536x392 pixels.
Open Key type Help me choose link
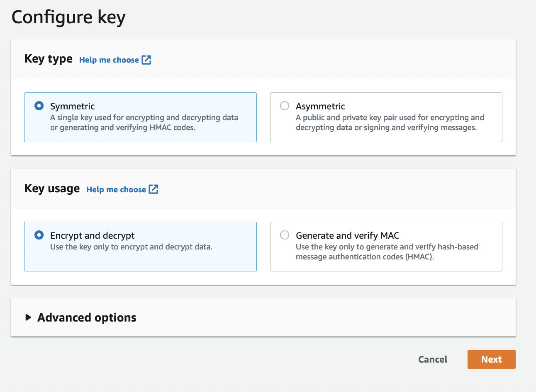click(x=109, y=60)
